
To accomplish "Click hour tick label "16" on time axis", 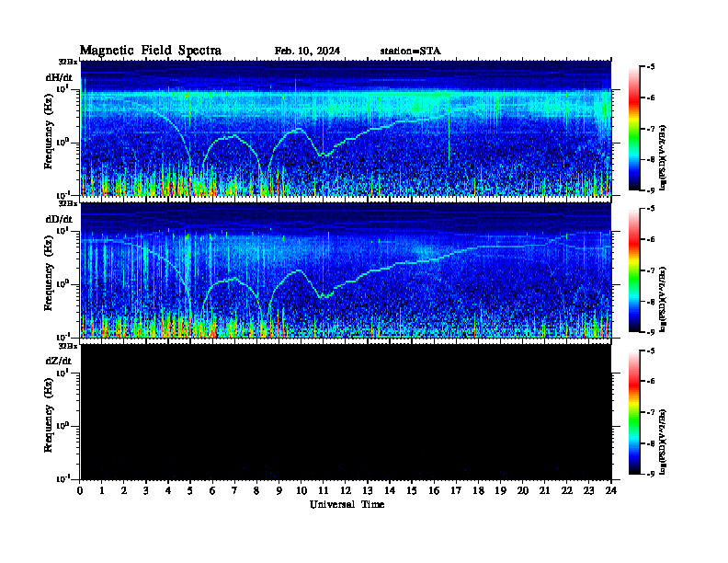I will pyautogui.click(x=434, y=491).
